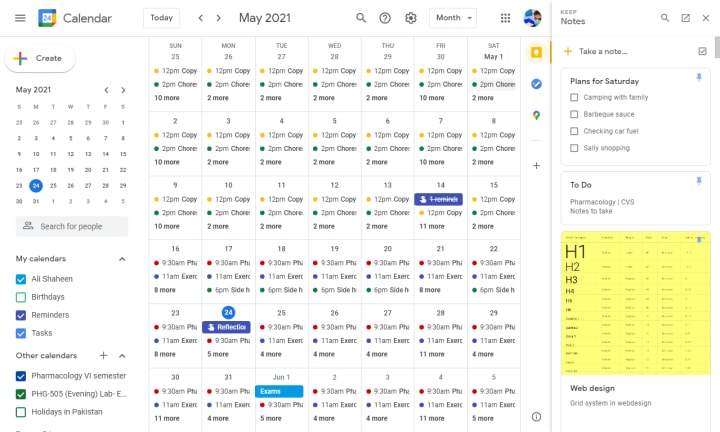The height and width of the screenshot is (432, 720).
Task: Click Get add-ons plus icon
Action: 536,165
